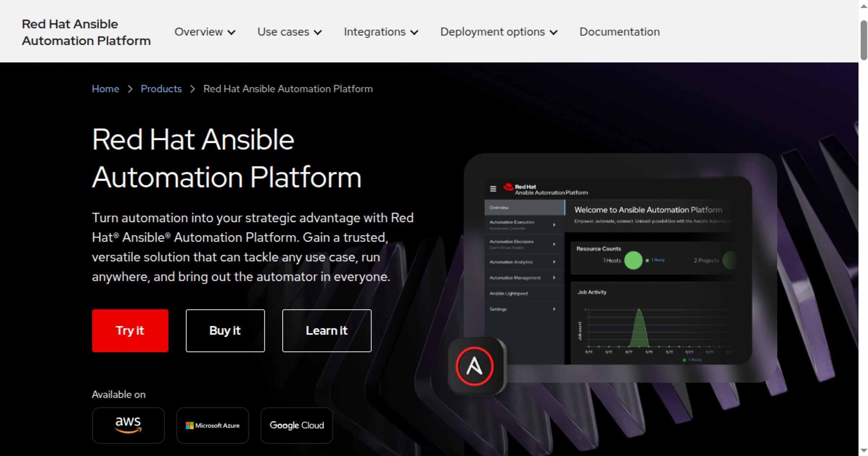The image size is (868, 456).
Task: Select Overview item in dashboard sidebar
Action: (524, 208)
